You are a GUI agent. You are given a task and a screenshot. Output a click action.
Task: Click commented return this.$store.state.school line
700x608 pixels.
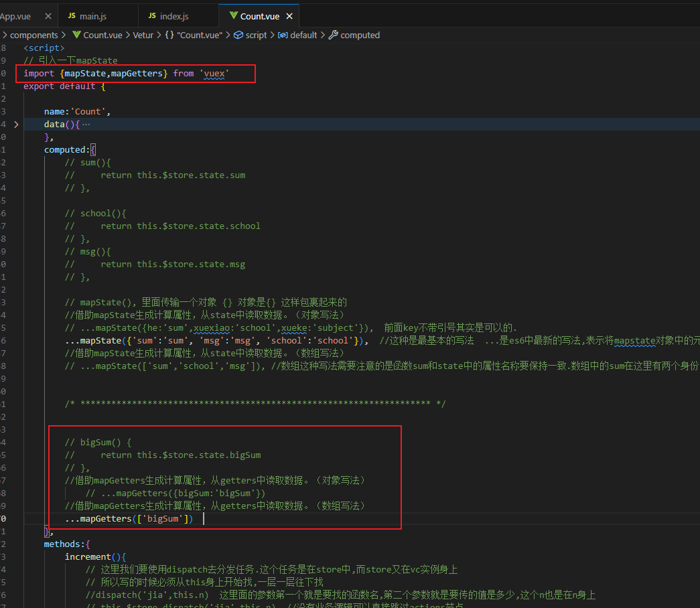click(163, 226)
